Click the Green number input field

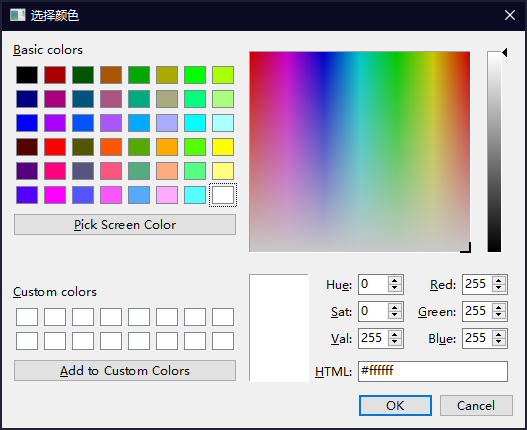pyautogui.click(x=477, y=311)
